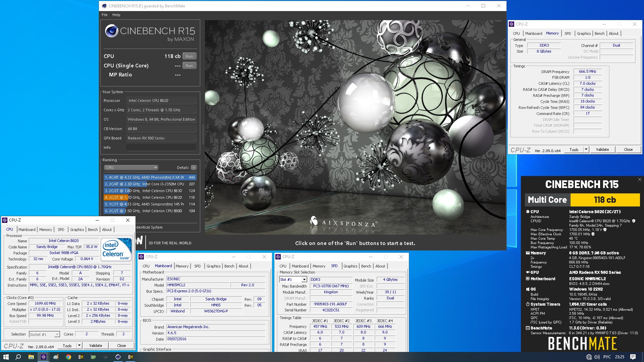Close the BenchMate result overlay

(x=640, y=180)
